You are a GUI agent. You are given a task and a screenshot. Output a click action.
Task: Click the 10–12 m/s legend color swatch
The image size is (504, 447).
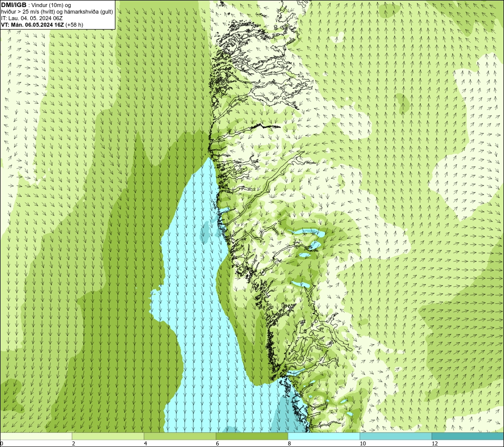pyautogui.click(x=396, y=436)
